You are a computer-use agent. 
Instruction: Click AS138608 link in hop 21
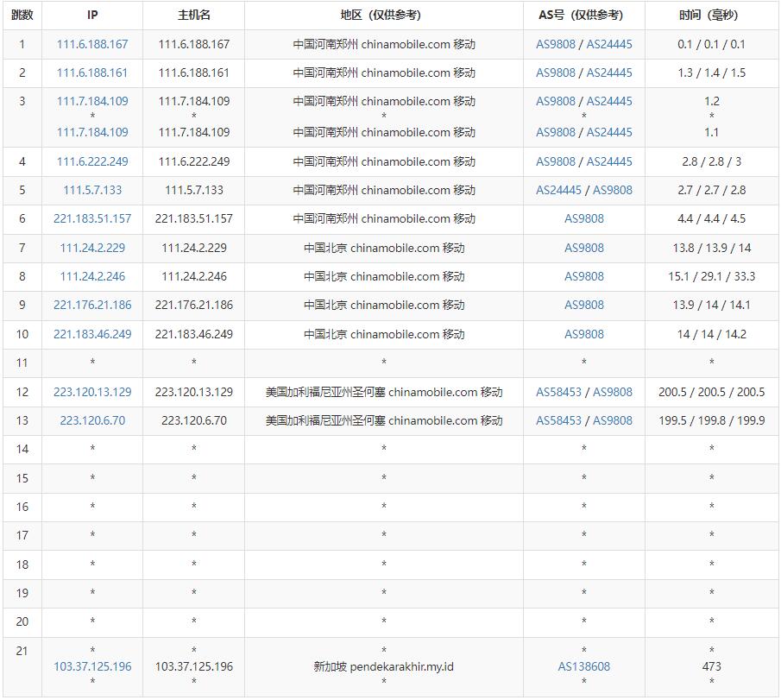pyautogui.click(x=583, y=666)
